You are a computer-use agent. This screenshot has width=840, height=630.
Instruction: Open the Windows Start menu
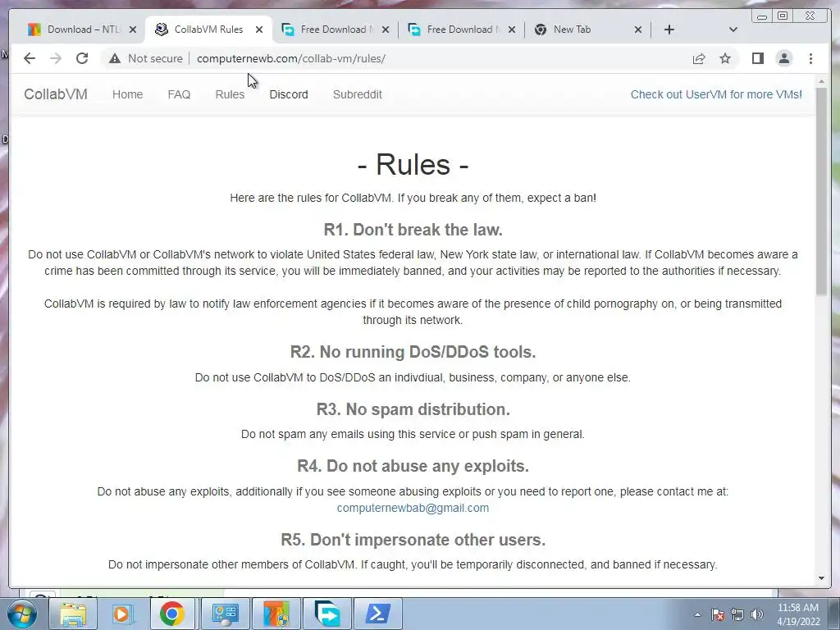[21, 614]
